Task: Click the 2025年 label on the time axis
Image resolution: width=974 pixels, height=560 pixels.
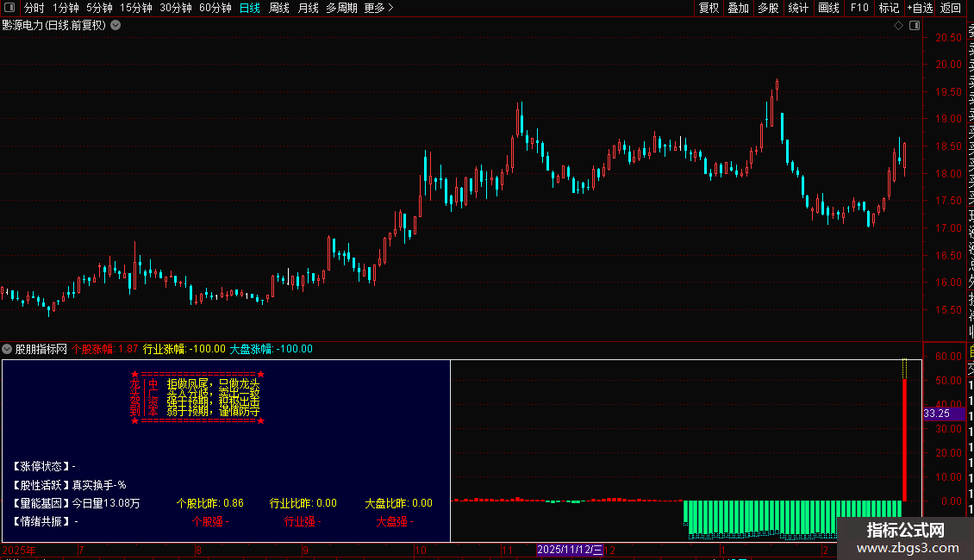Action: (x=19, y=550)
